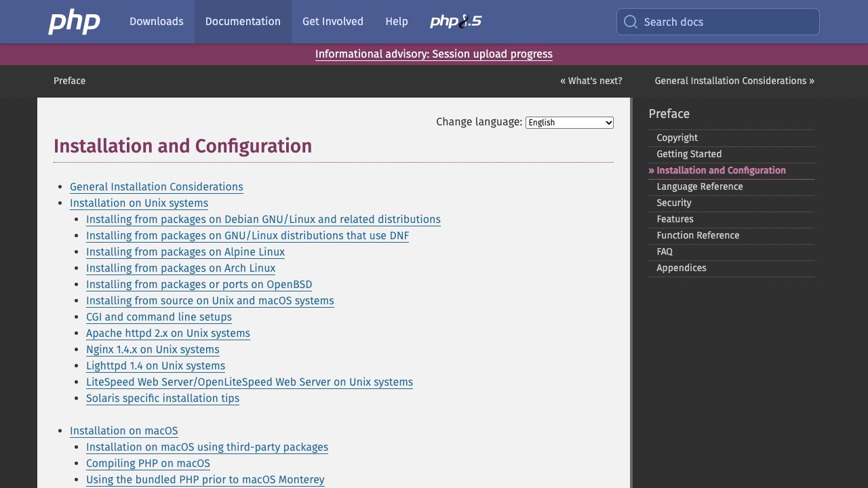Open the Help menu item
The height and width of the screenshot is (488, 868).
point(397,22)
